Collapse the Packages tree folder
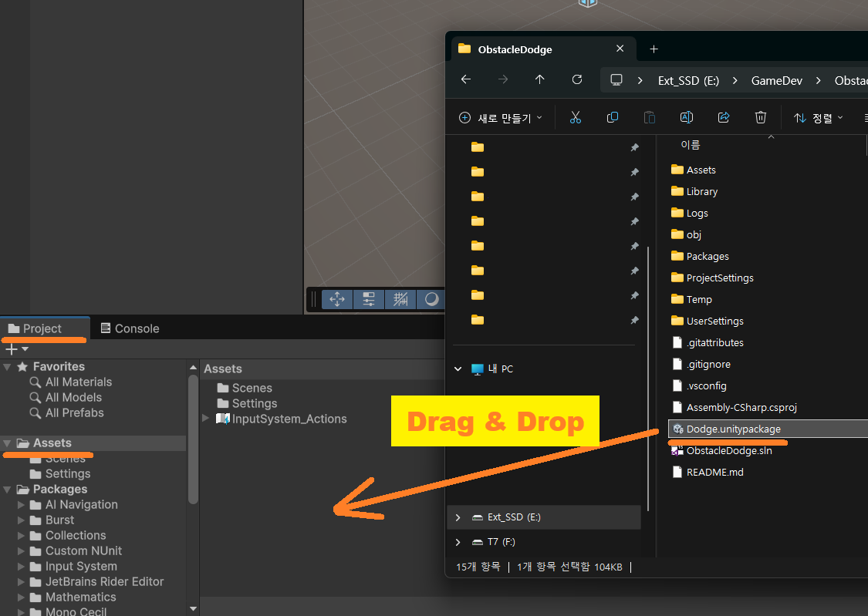The image size is (868, 616). pyautogui.click(x=7, y=490)
